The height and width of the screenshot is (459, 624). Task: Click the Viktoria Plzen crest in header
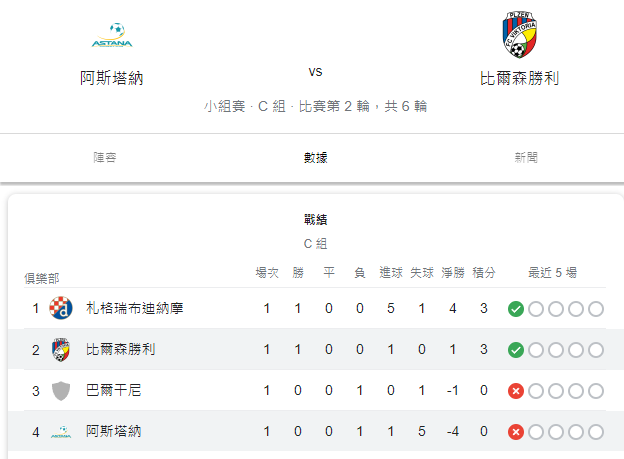519,35
